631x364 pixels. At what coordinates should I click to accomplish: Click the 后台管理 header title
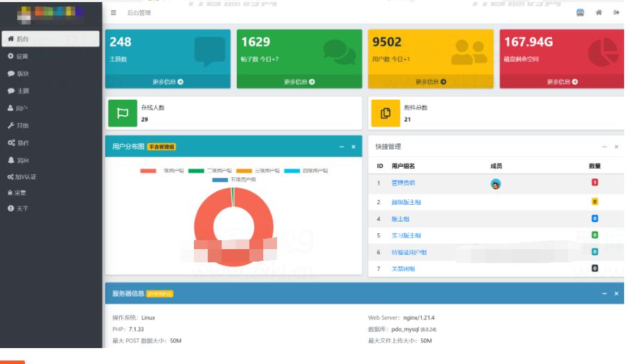(139, 13)
